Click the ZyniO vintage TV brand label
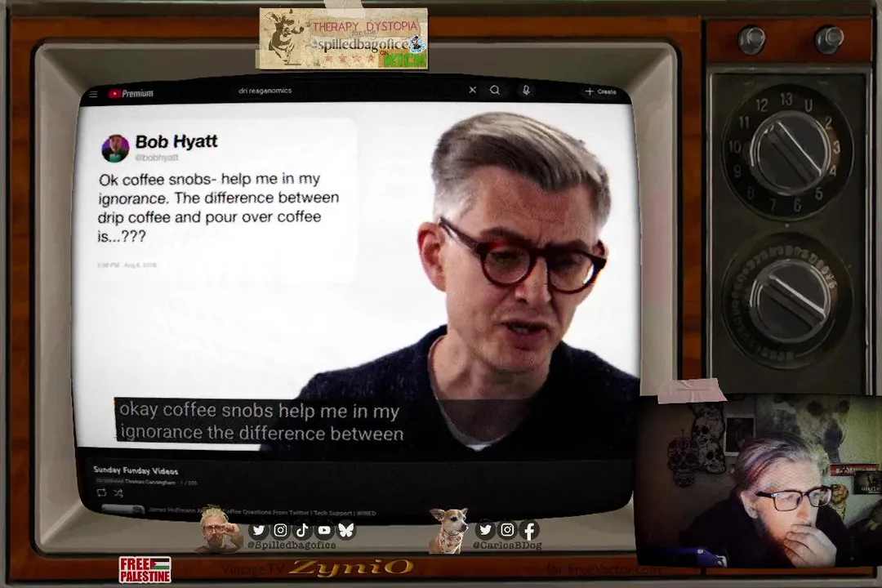Image resolution: width=882 pixels, height=588 pixels. pos(352,568)
